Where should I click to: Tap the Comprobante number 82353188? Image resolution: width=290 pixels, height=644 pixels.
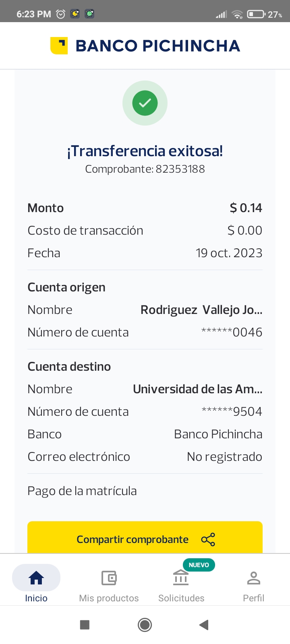(x=180, y=169)
